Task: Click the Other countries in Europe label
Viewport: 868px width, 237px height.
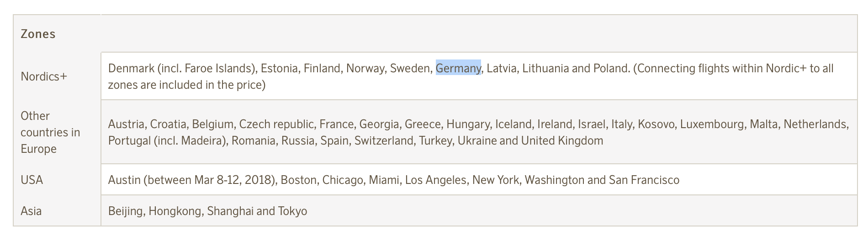Action: pyautogui.click(x=50, y=132)
